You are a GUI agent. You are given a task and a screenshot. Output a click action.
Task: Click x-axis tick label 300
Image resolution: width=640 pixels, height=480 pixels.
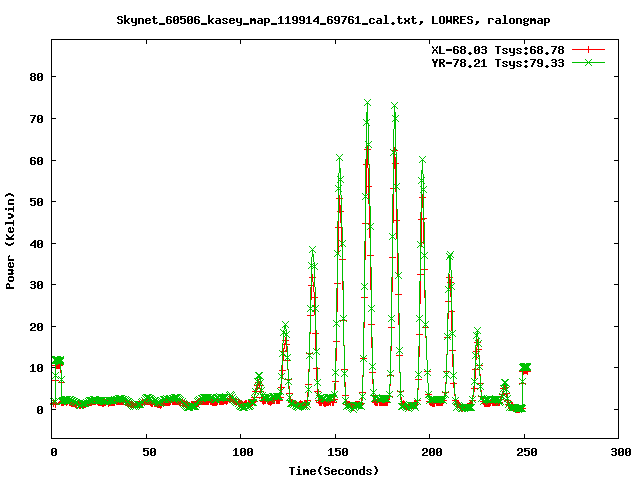[x=621, y=452]
